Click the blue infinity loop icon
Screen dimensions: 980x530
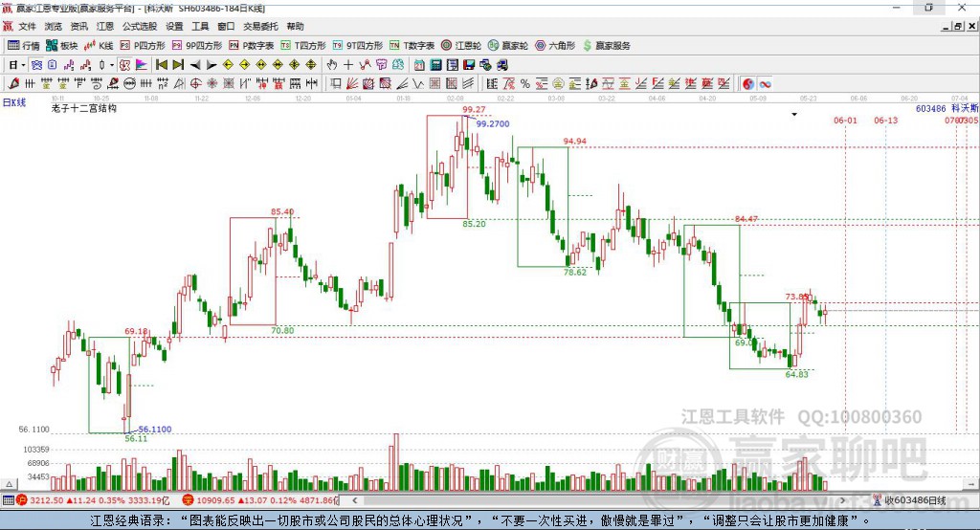pos(765,83)
